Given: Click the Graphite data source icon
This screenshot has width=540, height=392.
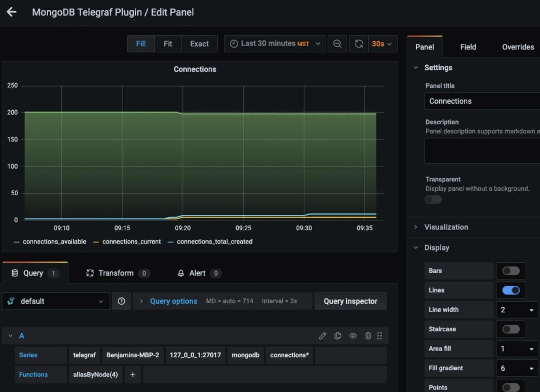Looking at the screenshot, I should click(12, 301).
